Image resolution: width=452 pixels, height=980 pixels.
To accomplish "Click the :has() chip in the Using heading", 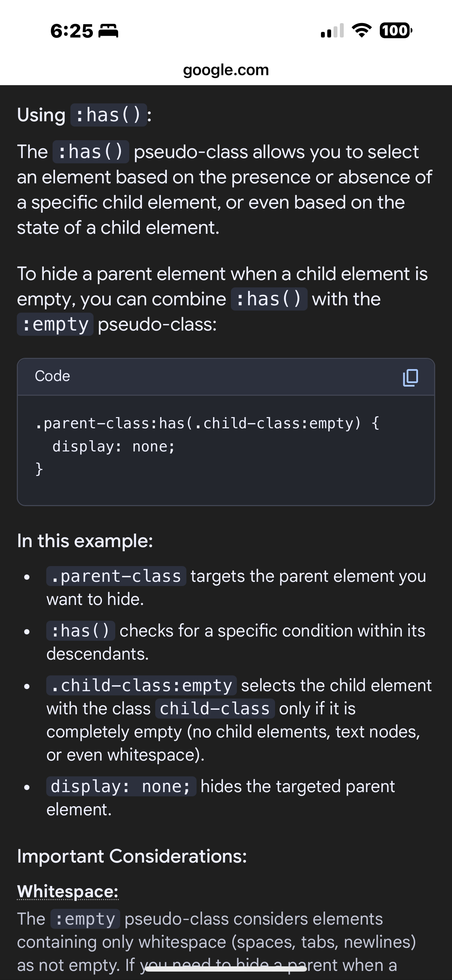I will [109, 115].
